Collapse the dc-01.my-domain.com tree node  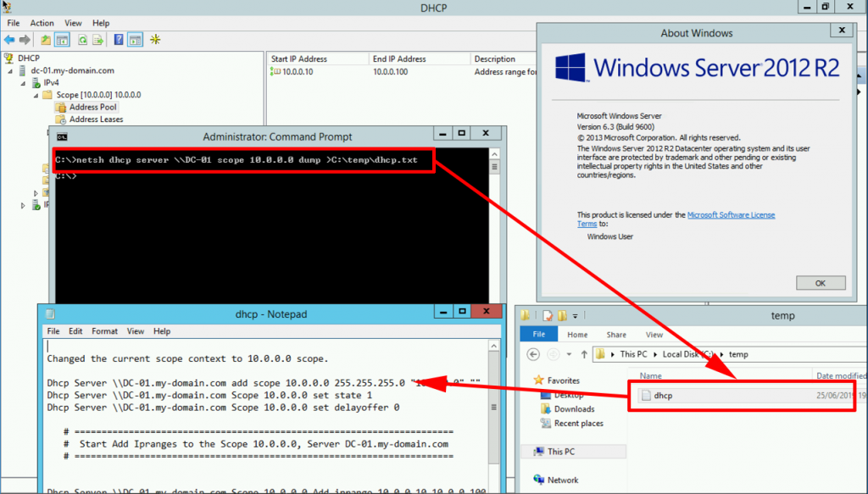click(x=9, y=69)
